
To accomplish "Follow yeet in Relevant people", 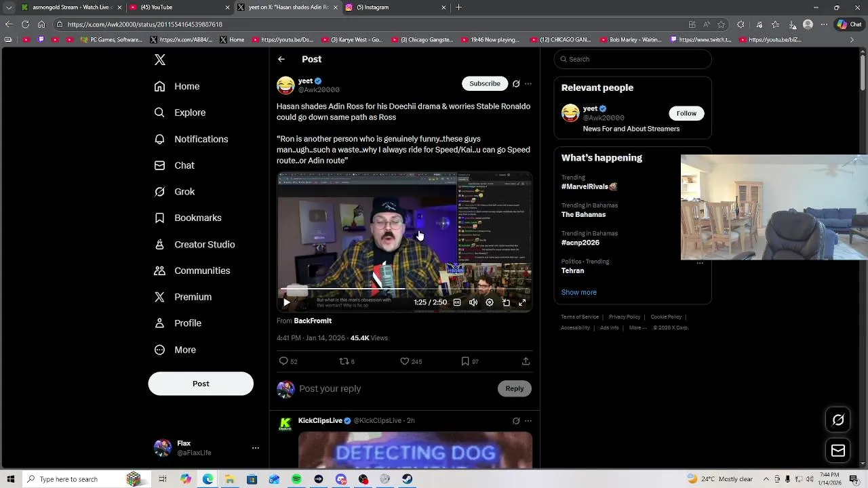I will [686, 113].
